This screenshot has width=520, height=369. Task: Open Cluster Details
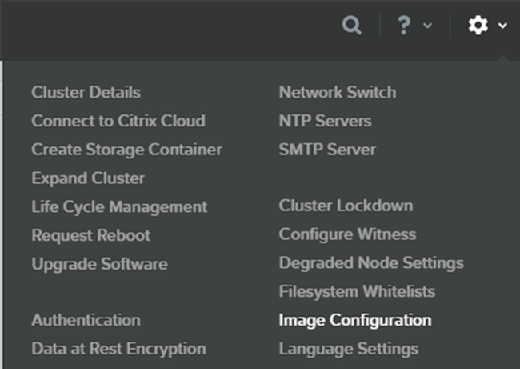tap(86, 92)
